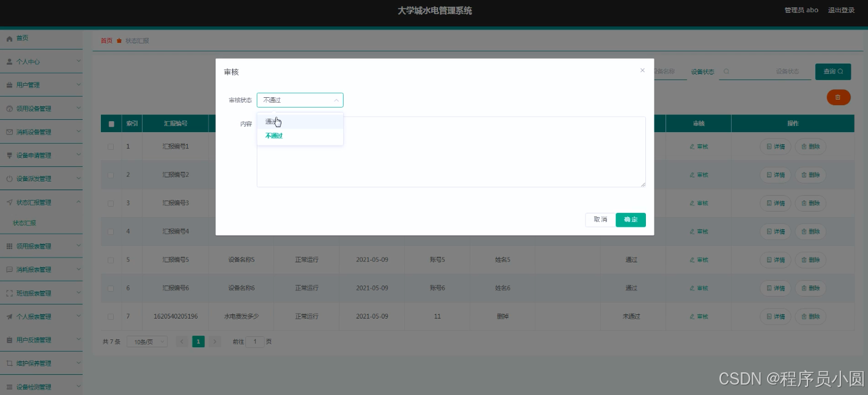The width and height of the screenshot is (868, 395).
Task: Click the cell 水电费发多少
Action: [242, 317]
